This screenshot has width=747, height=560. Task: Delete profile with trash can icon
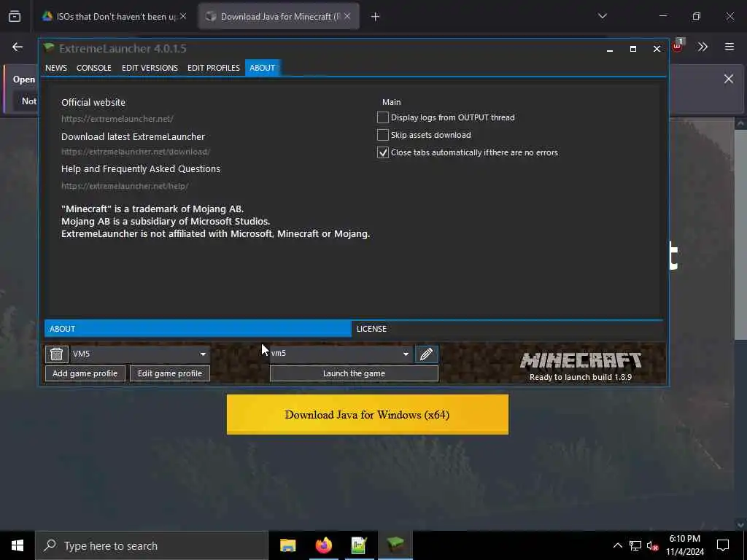(56, 354)
